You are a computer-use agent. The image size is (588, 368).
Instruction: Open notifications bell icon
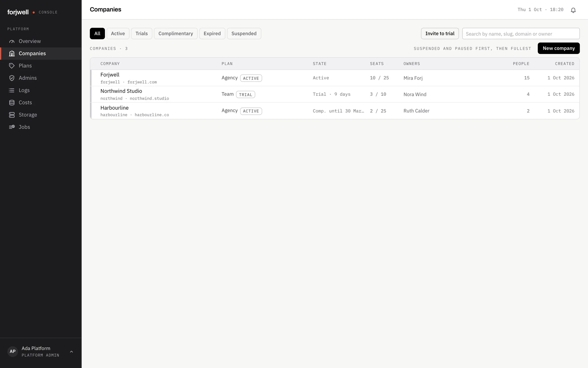(x=573, y=10)
